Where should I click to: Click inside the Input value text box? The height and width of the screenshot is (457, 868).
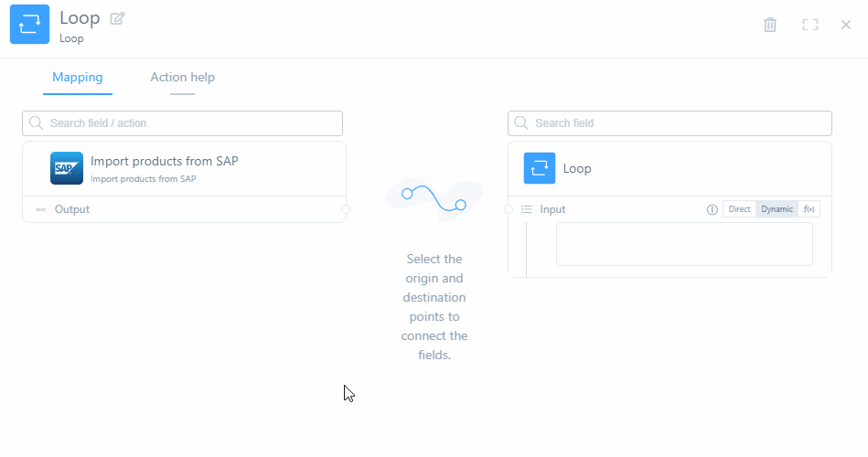(684, 244)
